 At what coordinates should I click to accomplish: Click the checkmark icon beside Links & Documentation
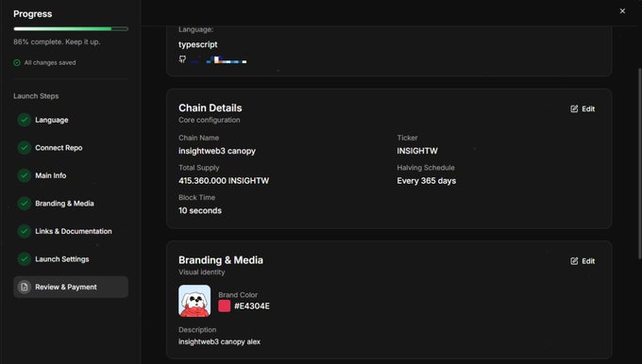[x=25, y=231]
